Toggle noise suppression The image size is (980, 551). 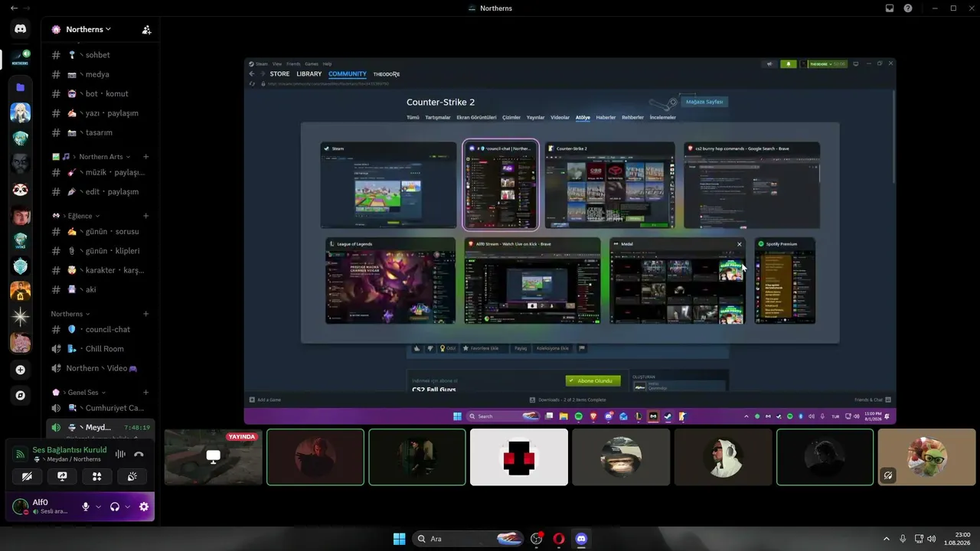pos(120,454)
